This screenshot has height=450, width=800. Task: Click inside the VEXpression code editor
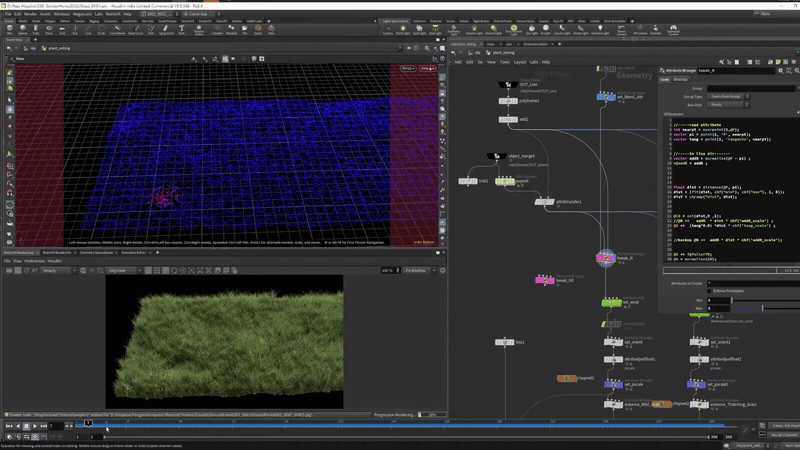[x=730, y=190]
